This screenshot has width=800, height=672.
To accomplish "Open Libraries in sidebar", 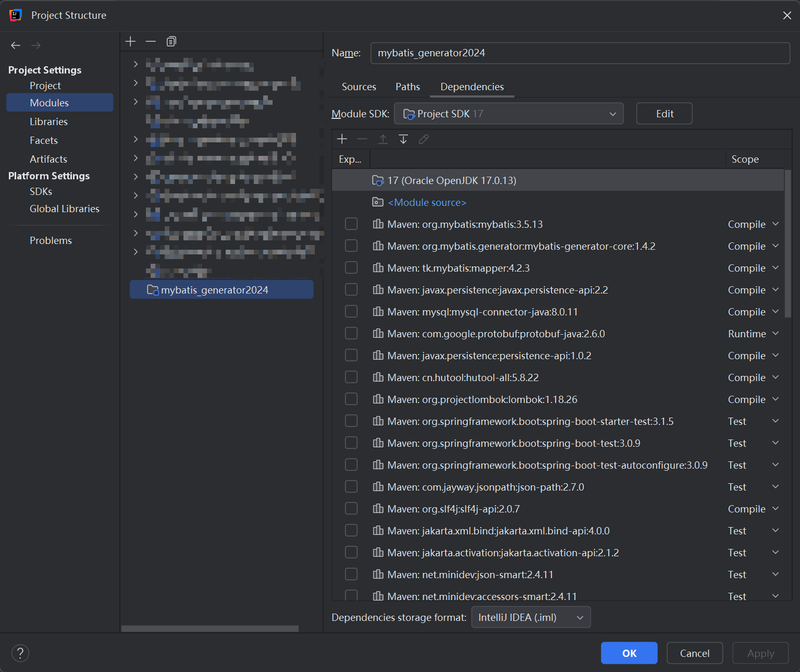I will click(x=48, y=121).
